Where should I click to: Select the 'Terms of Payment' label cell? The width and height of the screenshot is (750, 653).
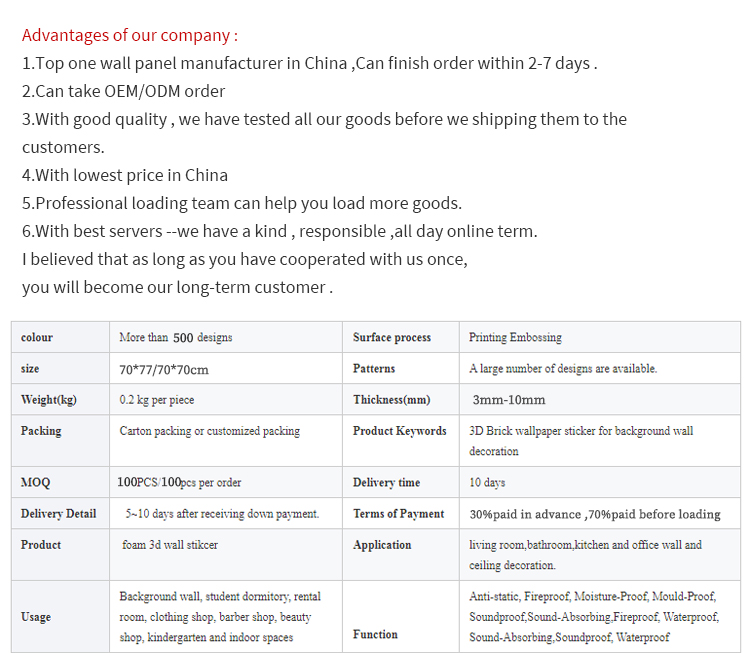pos(398,514)
